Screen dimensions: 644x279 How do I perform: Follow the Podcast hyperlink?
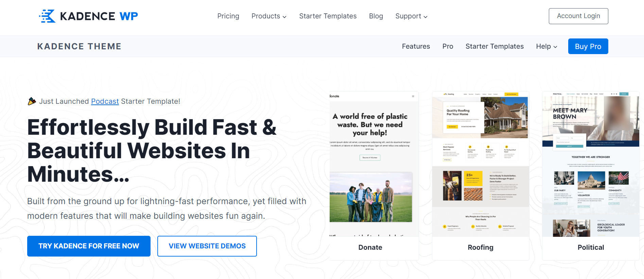105,101
